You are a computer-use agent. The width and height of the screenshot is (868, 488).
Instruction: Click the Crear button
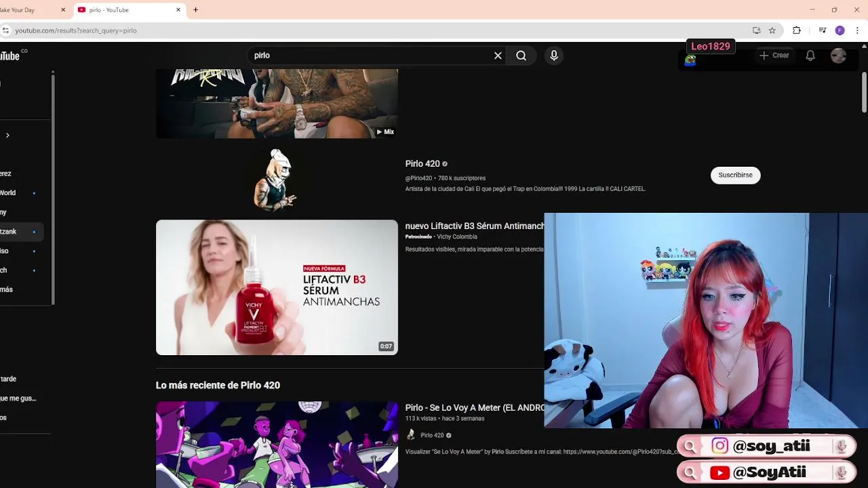[x=774, y=56]
